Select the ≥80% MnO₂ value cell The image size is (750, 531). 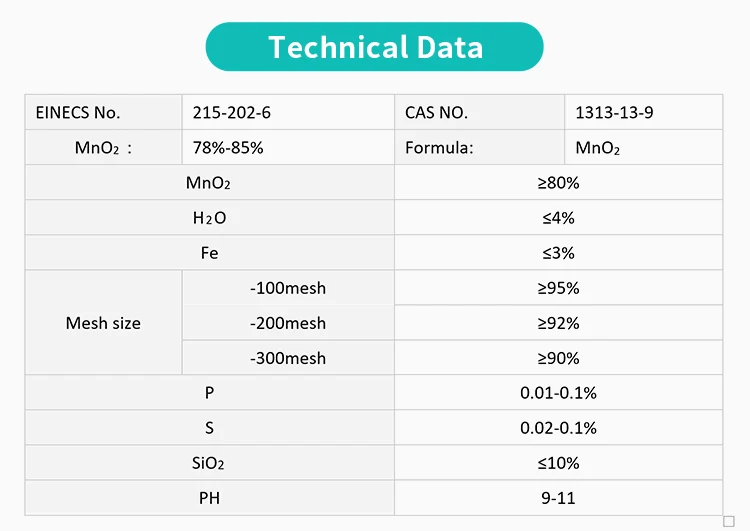(x=558, y=183)
